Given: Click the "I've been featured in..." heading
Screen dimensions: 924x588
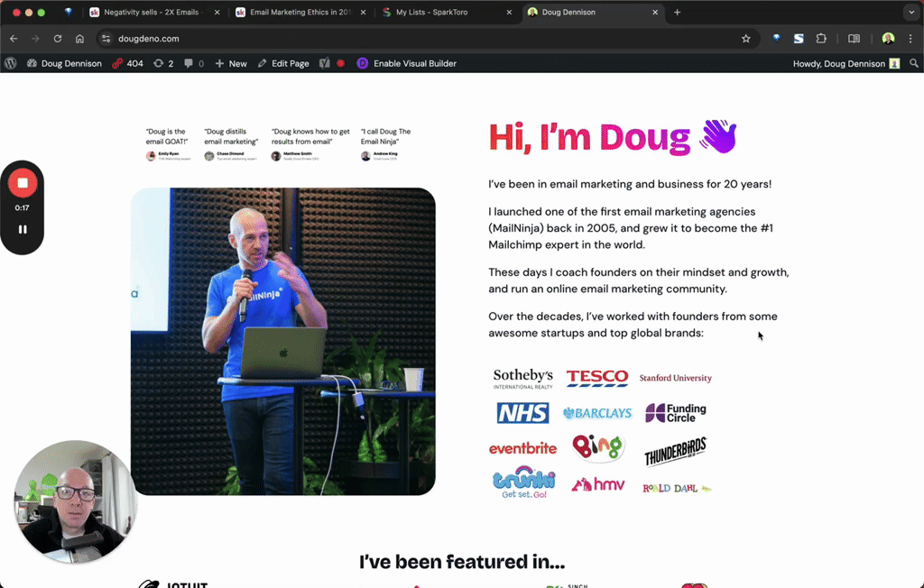Looking at the screenshot, I should tap(462, 562).
